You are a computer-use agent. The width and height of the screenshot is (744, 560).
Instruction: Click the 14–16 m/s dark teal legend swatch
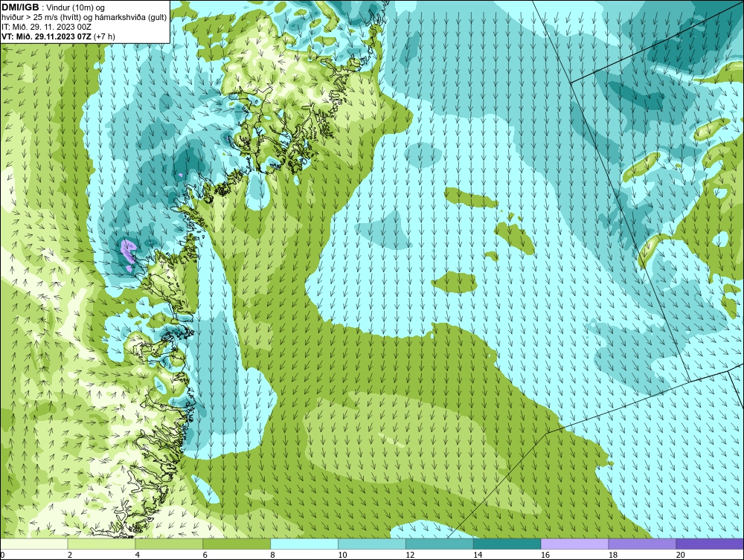point(507,544)
